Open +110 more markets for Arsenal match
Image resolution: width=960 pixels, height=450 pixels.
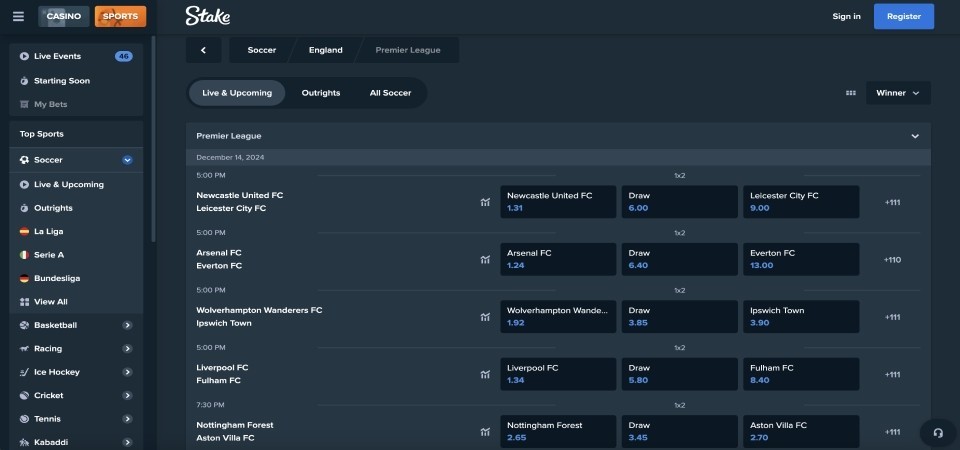(x=892, y=260)
